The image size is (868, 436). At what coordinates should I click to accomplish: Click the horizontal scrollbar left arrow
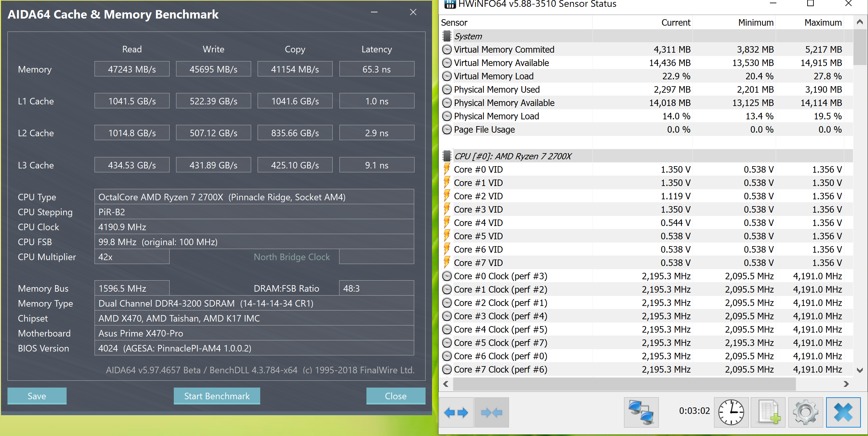click(446, 384)
